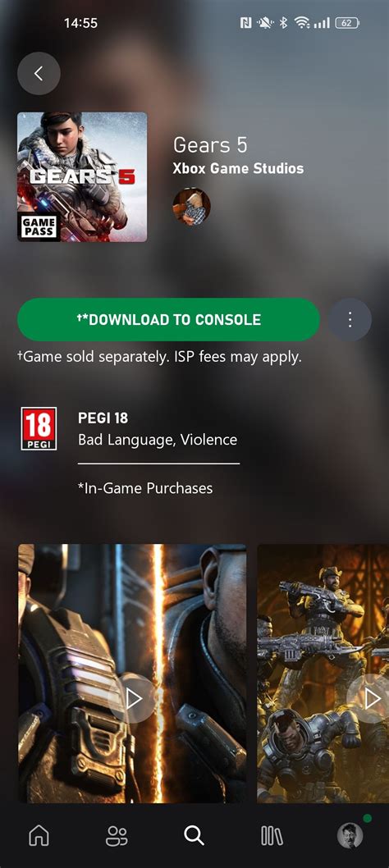Tap the Xbox Game Studios publisher name
This screenshot has height=868, width=389.
(238, 168)
